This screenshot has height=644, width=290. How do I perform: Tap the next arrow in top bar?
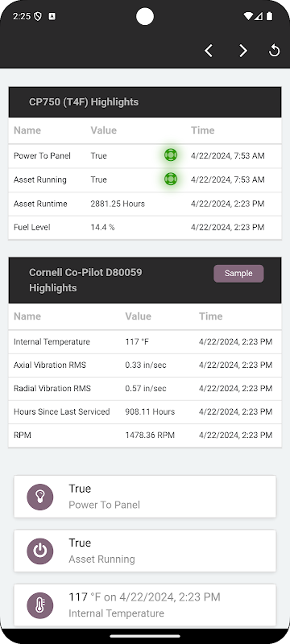pyautogui.click(x=243, y=51)
